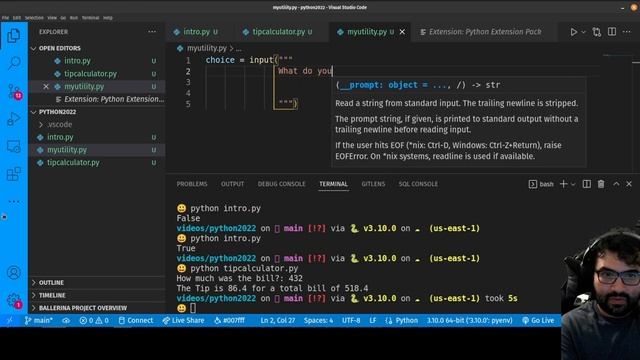Switch to intro.py editor tab
640x360 pixels.
(x=196, y=32)
